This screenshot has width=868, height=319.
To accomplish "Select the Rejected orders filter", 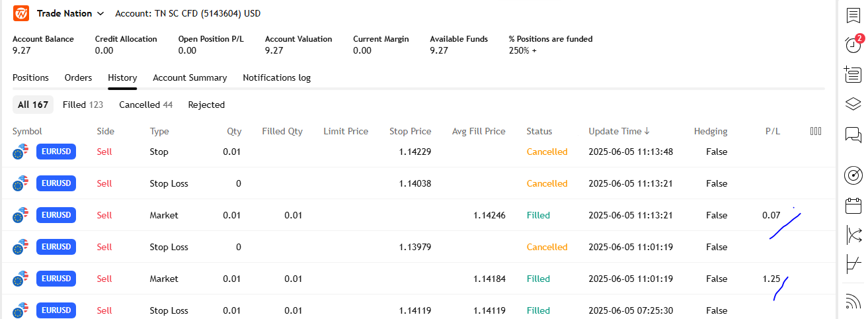I will pyautogui.click(x=206, y=105).
